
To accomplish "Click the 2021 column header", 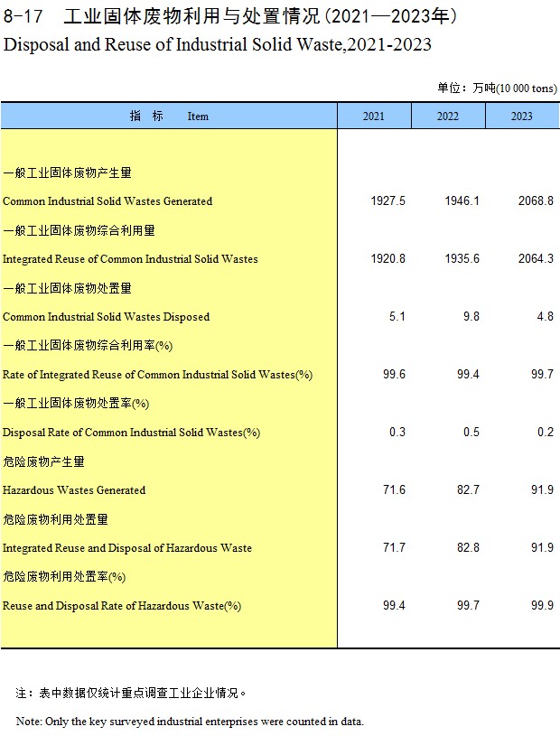I will (374, 116).
